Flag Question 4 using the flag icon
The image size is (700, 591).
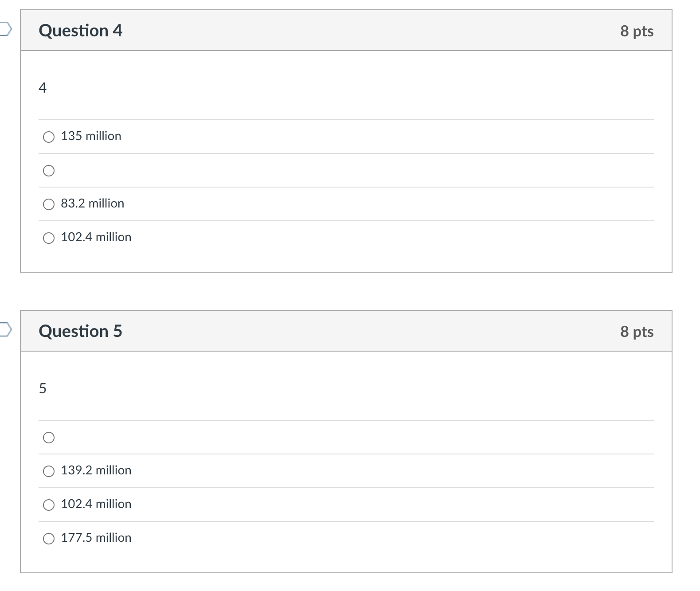(x=4, y=30)
